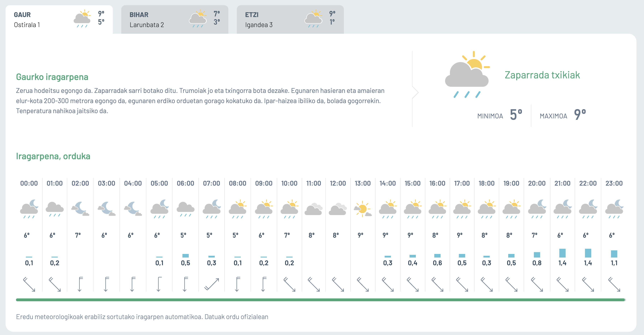
Task: Click the 18:00 weather icon
Action: [x=487, y=209]
